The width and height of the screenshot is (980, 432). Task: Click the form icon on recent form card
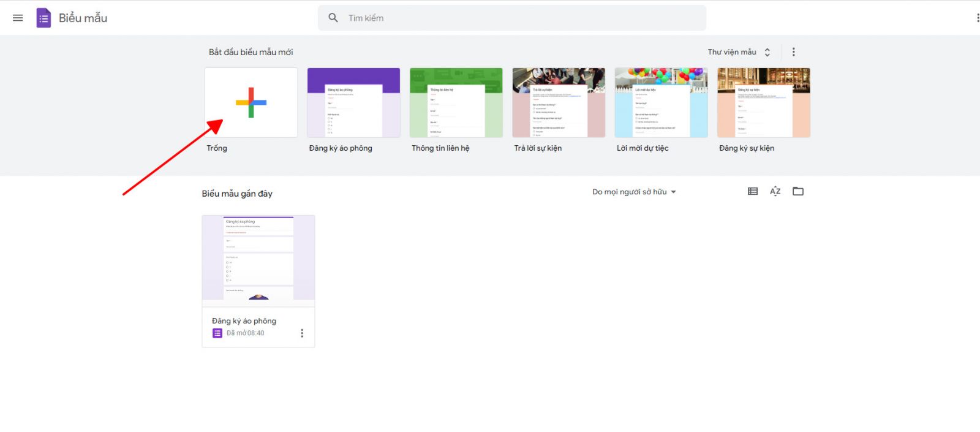tap(217, 333)
